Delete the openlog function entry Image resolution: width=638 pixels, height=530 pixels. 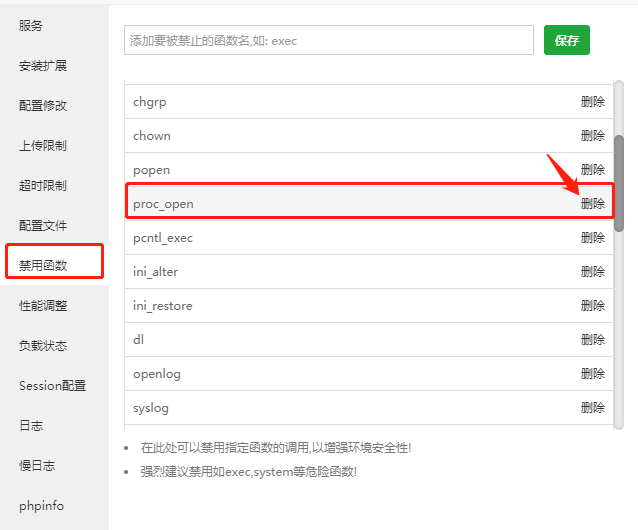click(592, 373)
